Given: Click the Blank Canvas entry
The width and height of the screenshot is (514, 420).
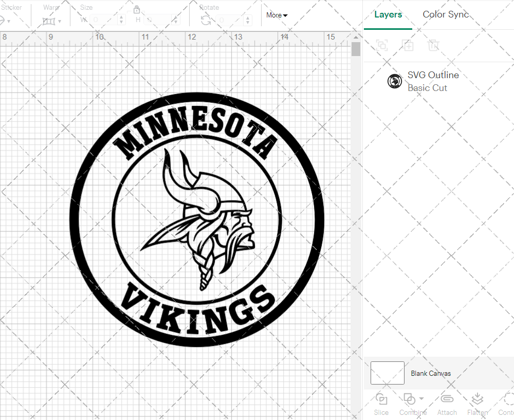Looking at the screenshot, I should (431, 373).
